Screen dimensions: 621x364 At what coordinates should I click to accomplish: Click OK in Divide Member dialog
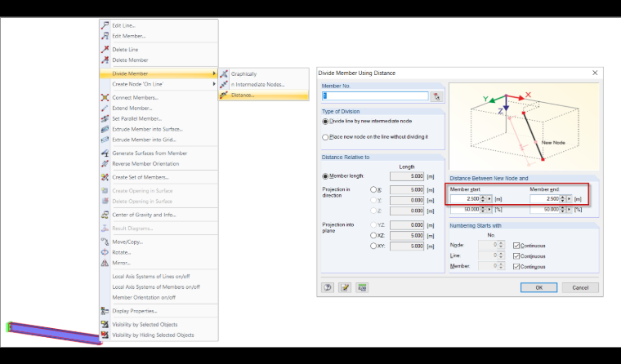(x=538, y=287)
